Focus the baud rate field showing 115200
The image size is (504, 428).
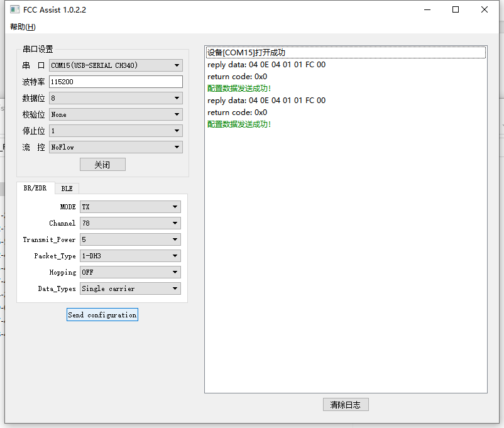click(x=116, y=82)
